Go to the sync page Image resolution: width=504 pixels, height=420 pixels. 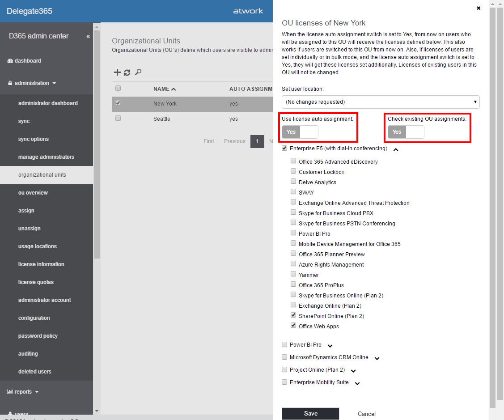point(24,121)
